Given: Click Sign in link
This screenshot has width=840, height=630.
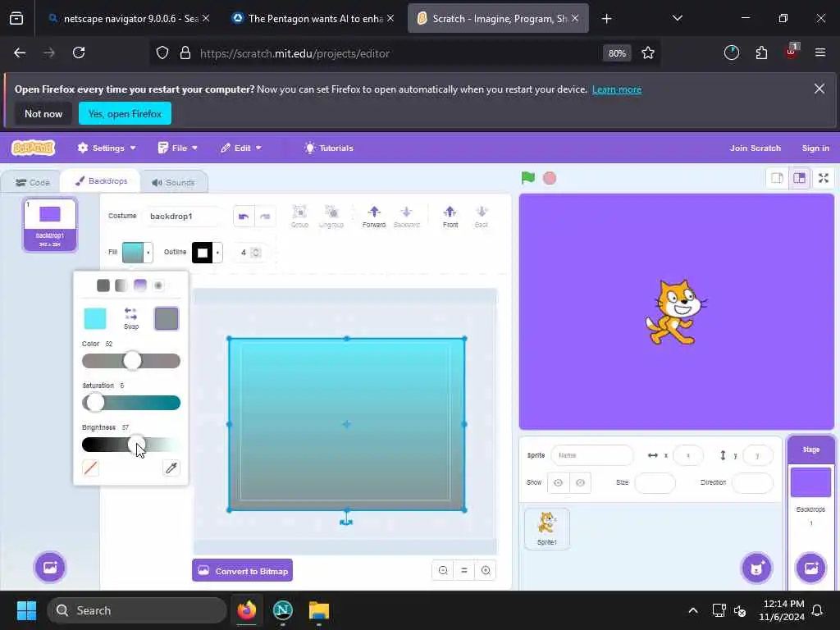Looking at the screenshot, I should [815, 148].
